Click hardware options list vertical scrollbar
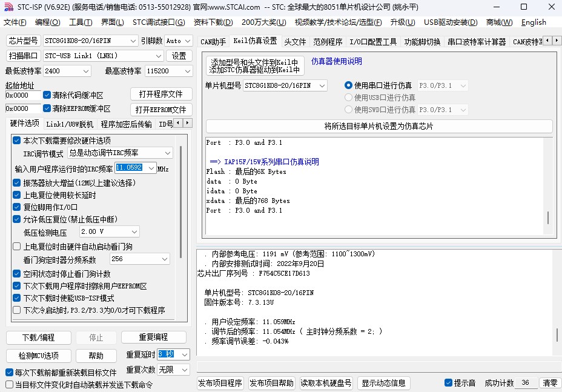 180,202
